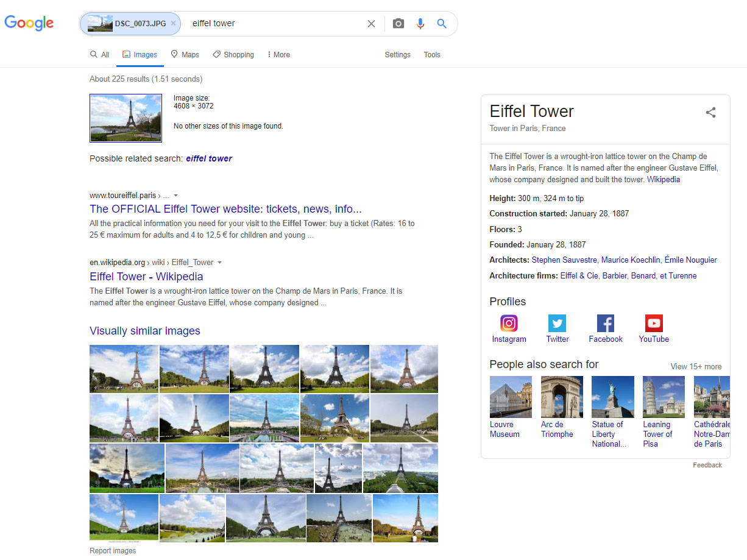The height and width of the screenshot is (560, 747).
Task: Click the 'No other sizes of this image found.' text
Action: pos(228,126)
